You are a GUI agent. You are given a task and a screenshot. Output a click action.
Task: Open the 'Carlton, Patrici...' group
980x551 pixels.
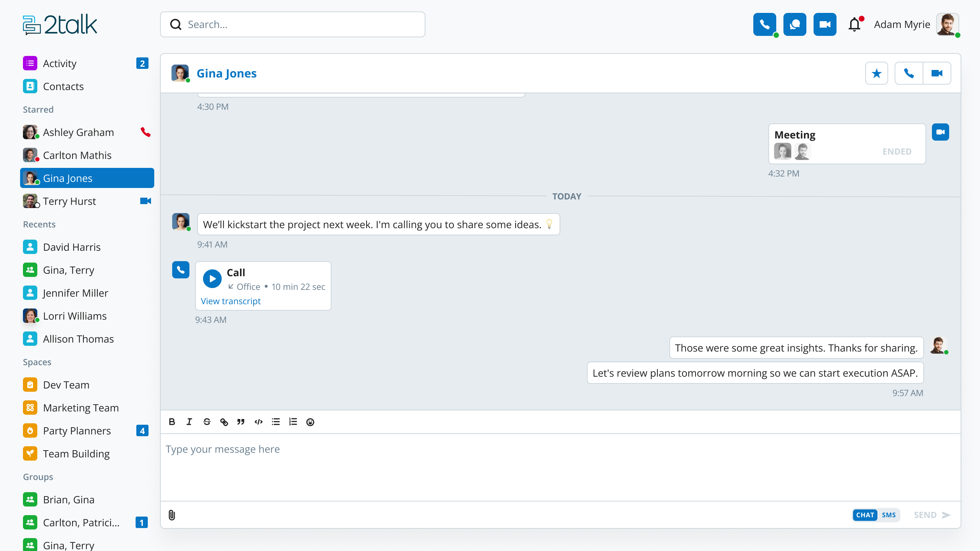[87, 522]
